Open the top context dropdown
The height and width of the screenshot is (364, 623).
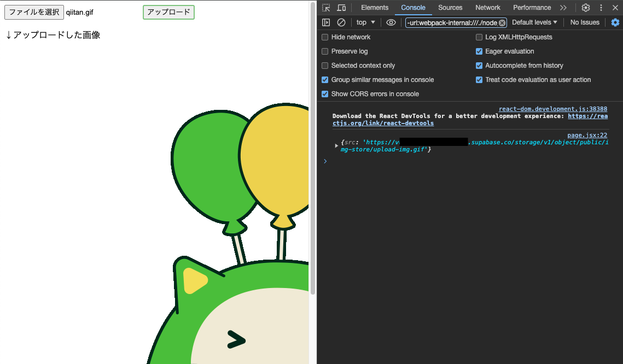365,22
